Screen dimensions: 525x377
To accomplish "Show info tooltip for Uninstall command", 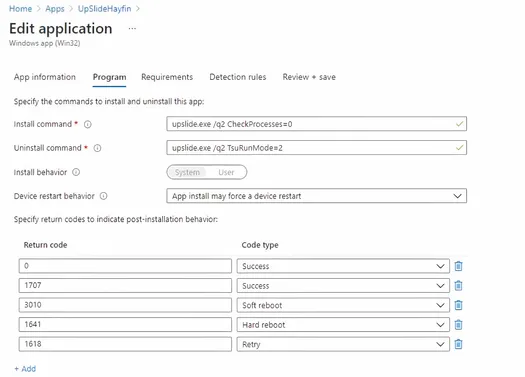I will click(x=97, y=148).
